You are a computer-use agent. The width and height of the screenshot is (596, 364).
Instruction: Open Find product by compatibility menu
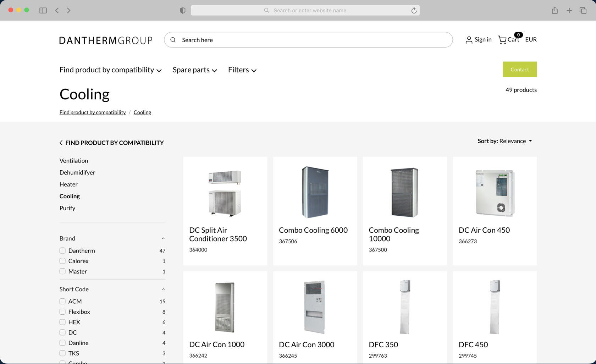pos(110,70)
